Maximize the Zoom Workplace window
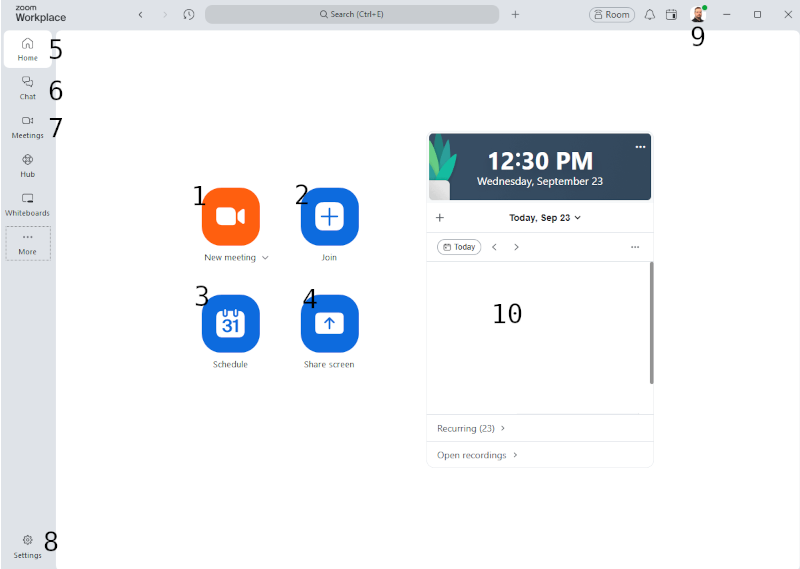This screenshot has width=800, height=569. click(x=758, y=14)
